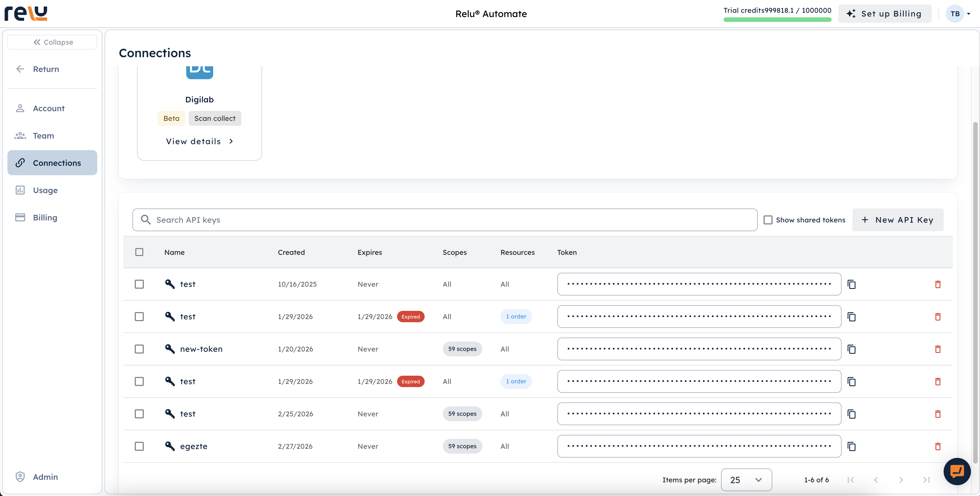Click the page vertical scrollbar
This screenshot has width=980, height=496.
(x=975, y=293)
